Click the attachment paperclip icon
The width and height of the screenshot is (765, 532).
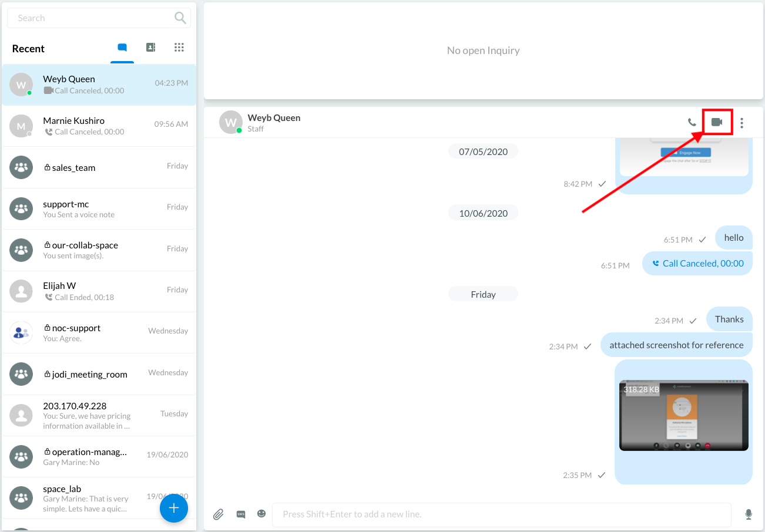218,514
